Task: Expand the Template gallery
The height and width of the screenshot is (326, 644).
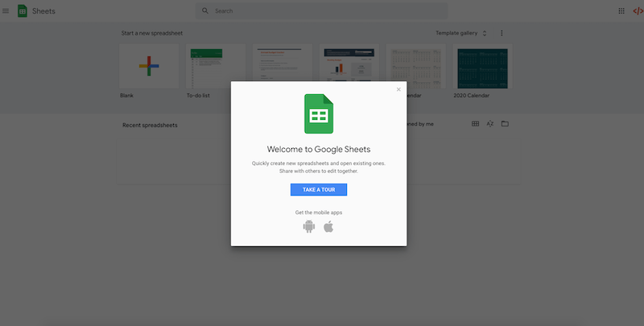Action: tap(461, 33)
